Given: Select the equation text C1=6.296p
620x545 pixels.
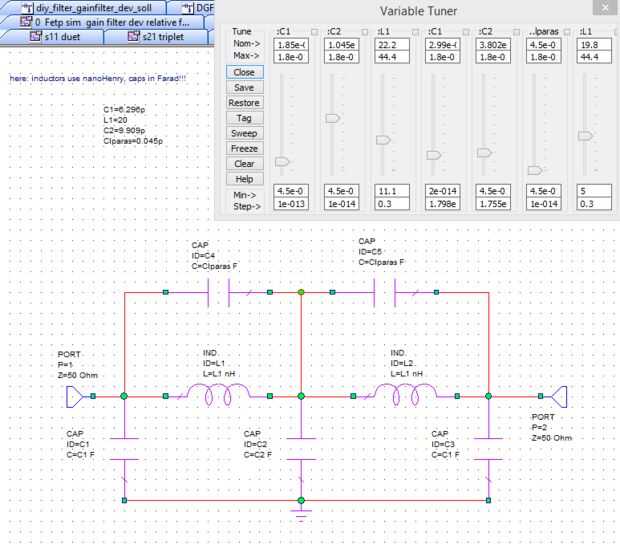Looking at the screenshot, I should click(124, 110).
